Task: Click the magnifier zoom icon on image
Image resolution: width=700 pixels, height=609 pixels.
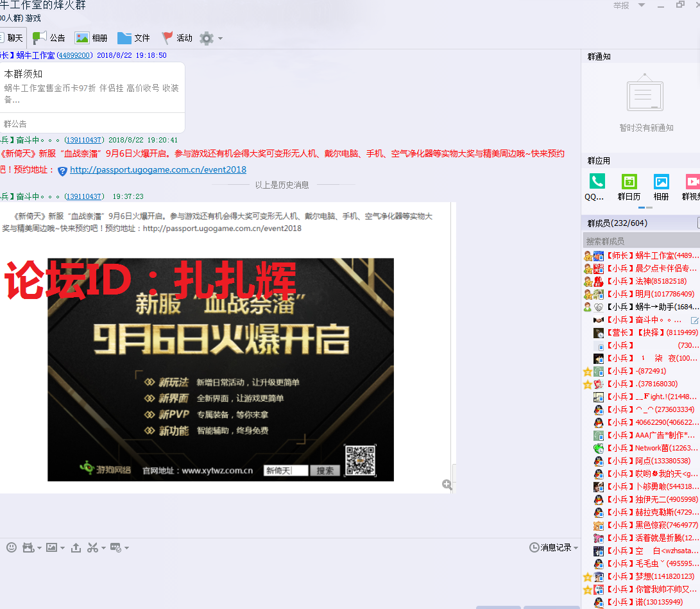Action: tap(447, 485)
